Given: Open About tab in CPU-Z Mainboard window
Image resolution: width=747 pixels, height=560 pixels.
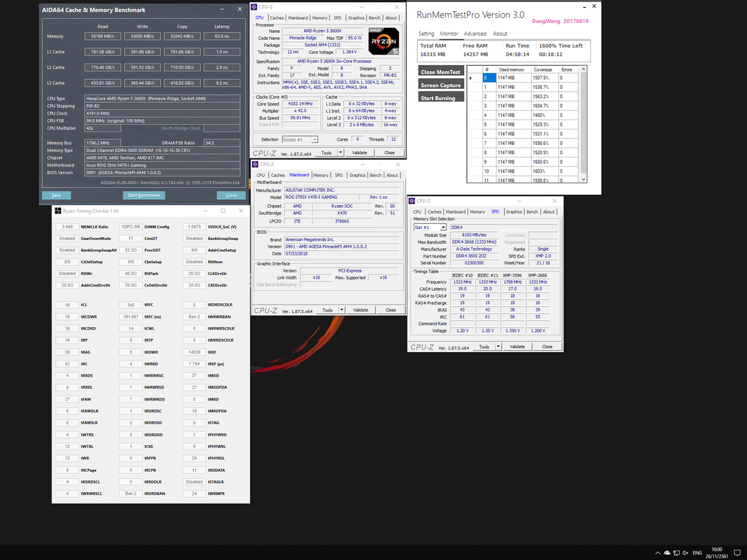Looking at the screenshot, I should (392, 175).
